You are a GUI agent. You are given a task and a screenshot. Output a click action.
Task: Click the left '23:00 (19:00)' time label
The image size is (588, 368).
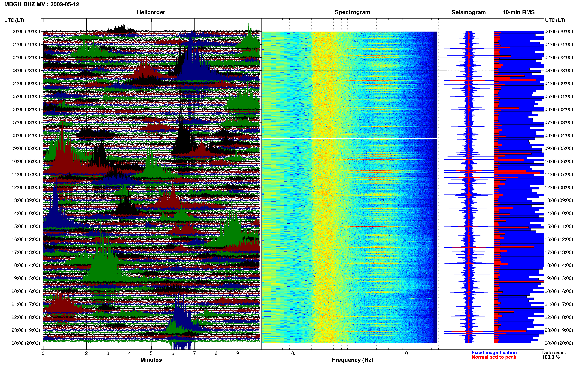pyautogui.click(x=26, y=330)
